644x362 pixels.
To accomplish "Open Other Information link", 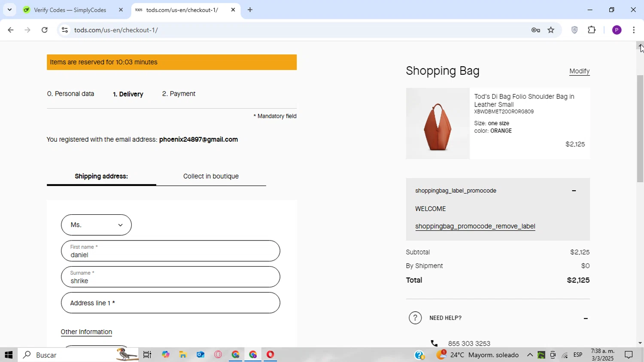I will [86, 332].
